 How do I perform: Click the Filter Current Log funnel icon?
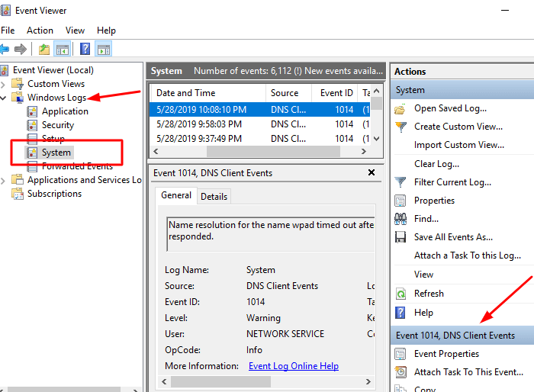click(x=400, y=182)
